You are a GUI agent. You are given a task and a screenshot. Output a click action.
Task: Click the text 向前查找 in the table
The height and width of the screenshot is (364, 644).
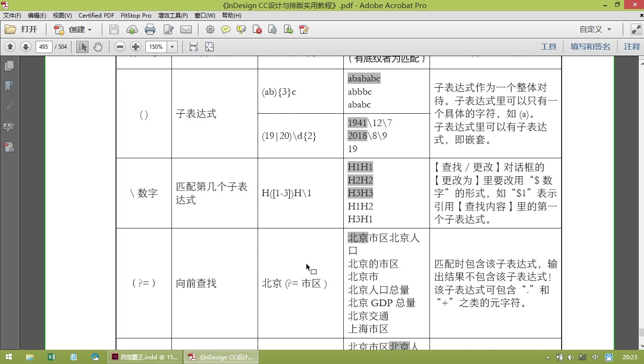pyautogui.click(x=196, y=283)
